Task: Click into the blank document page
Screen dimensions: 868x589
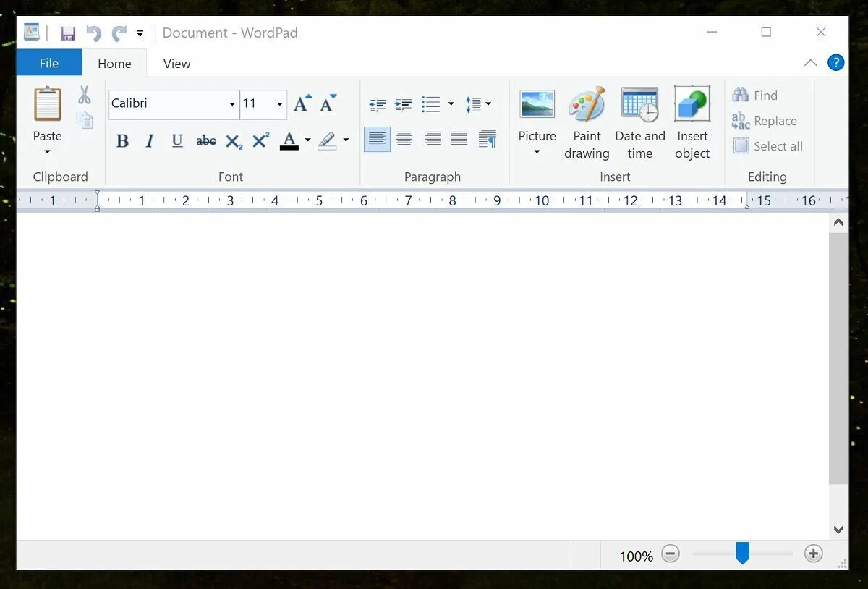Action: pyautogui.click(x=422, y=376)
